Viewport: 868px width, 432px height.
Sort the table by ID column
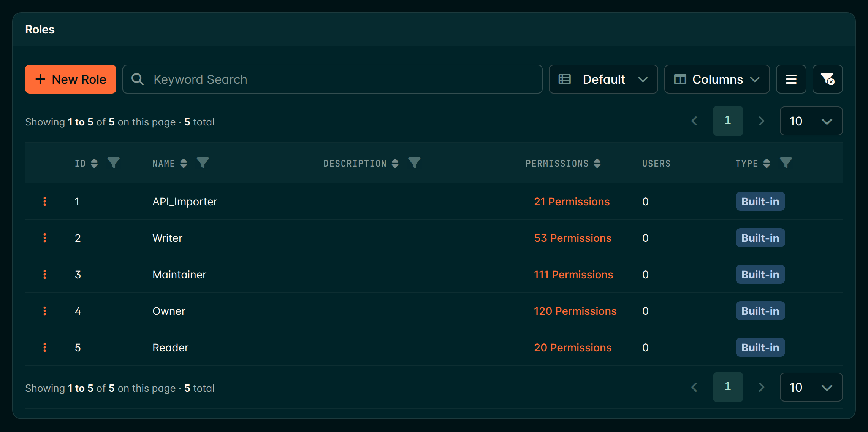coord(94,164)
